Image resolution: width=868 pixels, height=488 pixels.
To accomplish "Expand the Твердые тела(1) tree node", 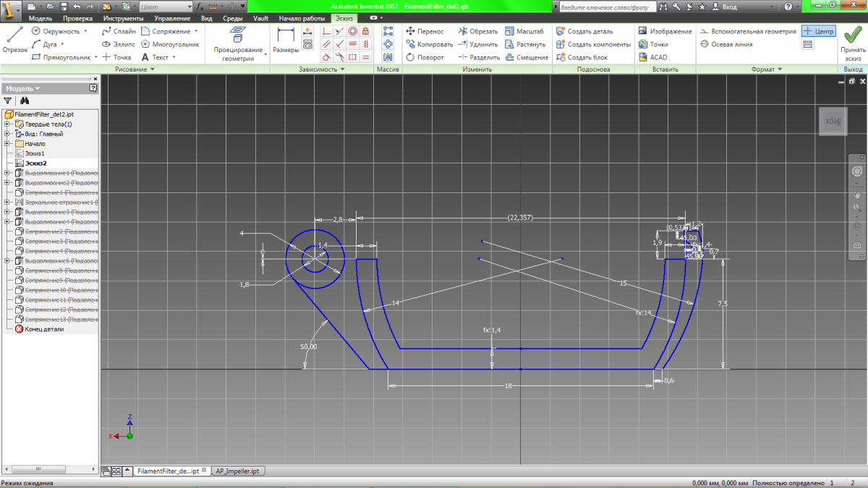I will click(x=7, y=124).
